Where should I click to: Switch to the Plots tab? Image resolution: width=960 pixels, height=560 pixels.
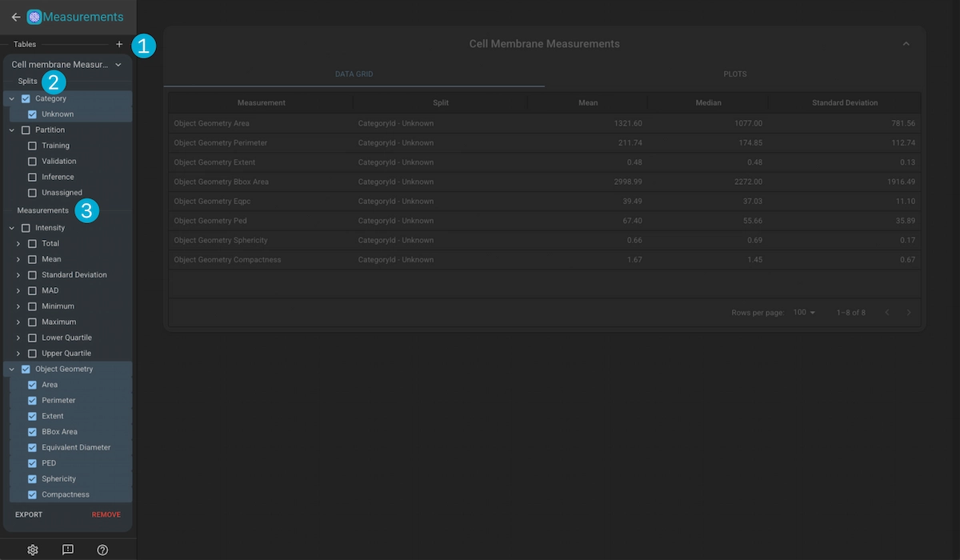[x=734, y=74]
